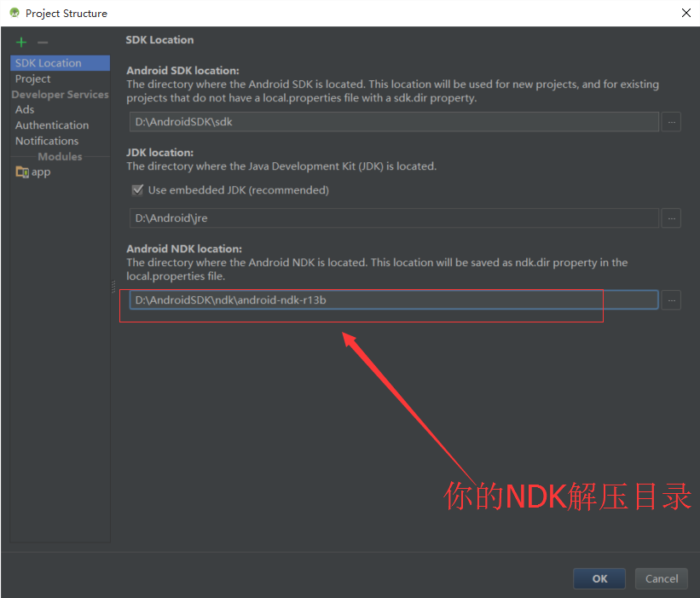Screen dimensions: 700x598
Task: Open Authentication developer service
Action: 52,125
